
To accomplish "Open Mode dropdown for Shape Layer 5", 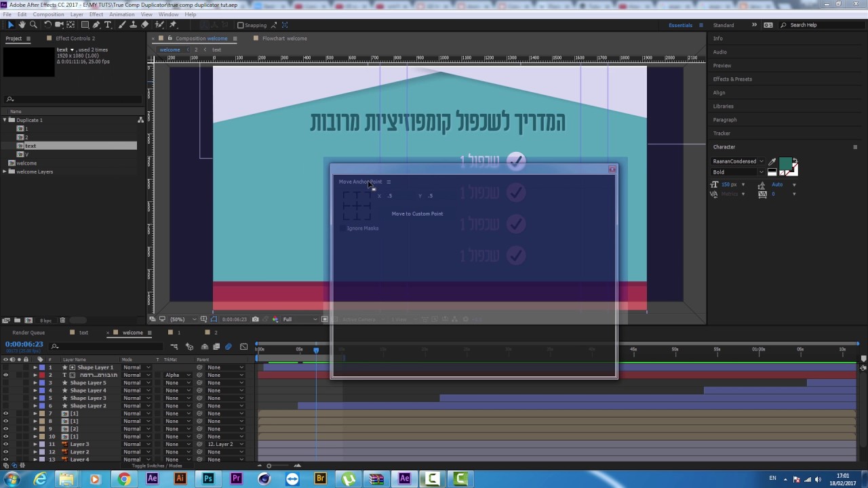I will tap(136, 383).
